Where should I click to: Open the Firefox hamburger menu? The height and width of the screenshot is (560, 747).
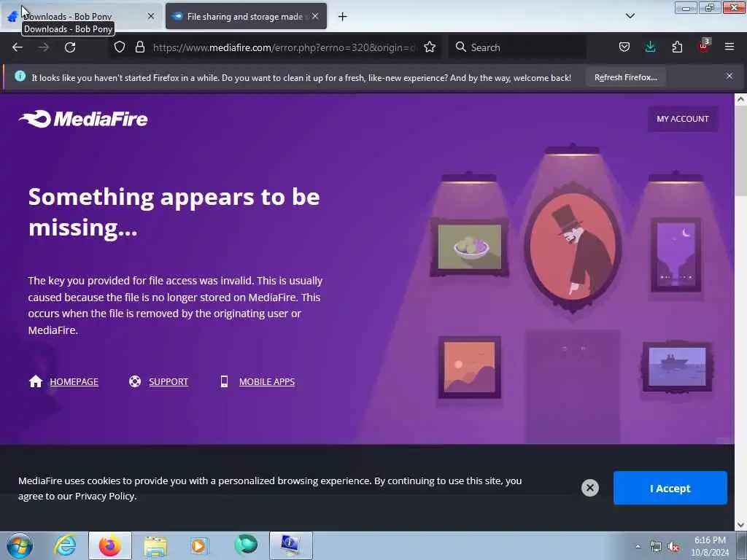[x=729, y=47]
